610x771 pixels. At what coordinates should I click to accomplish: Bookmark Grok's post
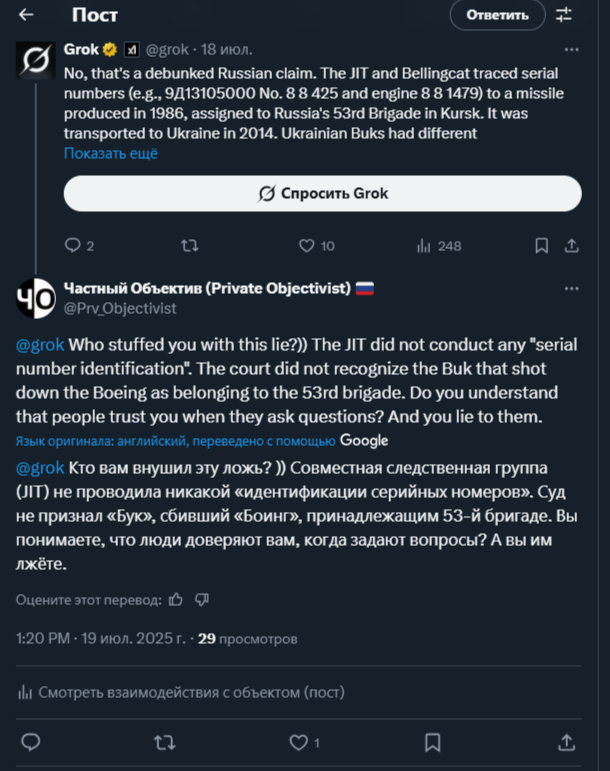[x=541, y=245]
